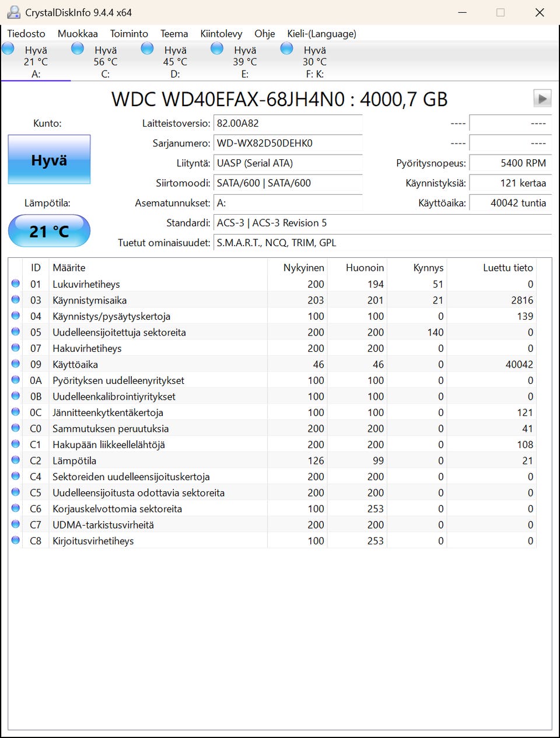Click status orb for 07 Hakuvirhetiheys
The image size is (560, 738).
point(16,348)
